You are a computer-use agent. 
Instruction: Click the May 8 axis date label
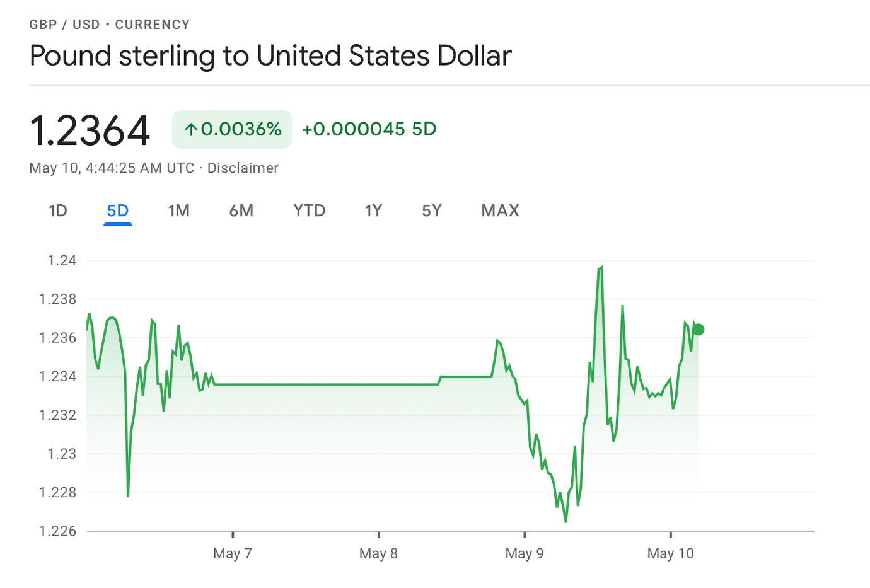(378, 553)
